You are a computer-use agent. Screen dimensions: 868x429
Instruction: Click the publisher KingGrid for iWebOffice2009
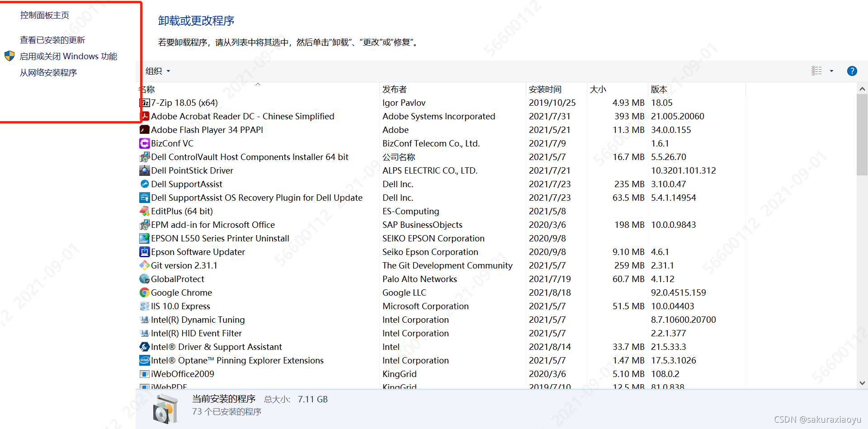click(400, 374)
